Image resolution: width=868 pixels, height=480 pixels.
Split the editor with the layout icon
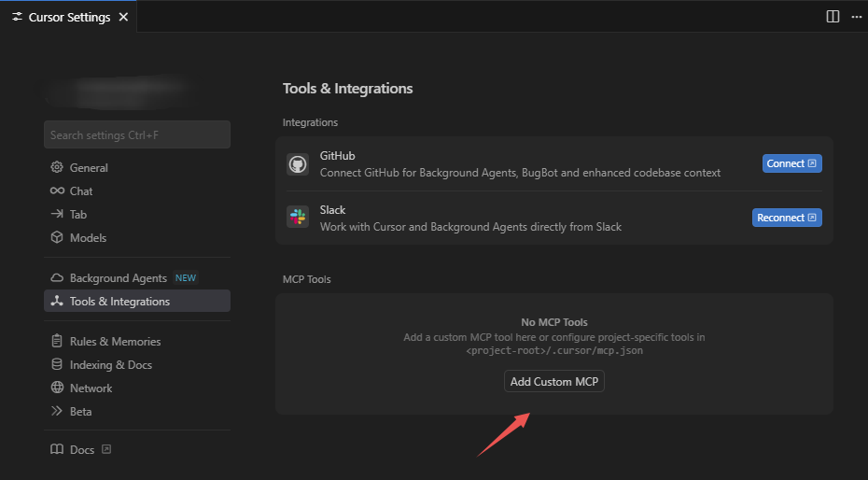(x=833, y=17)
